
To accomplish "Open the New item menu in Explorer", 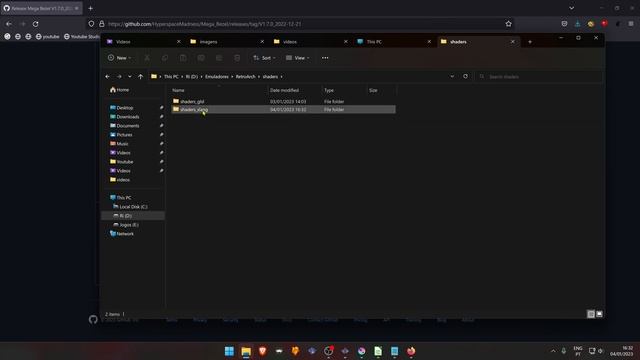I will click(120, 58).
